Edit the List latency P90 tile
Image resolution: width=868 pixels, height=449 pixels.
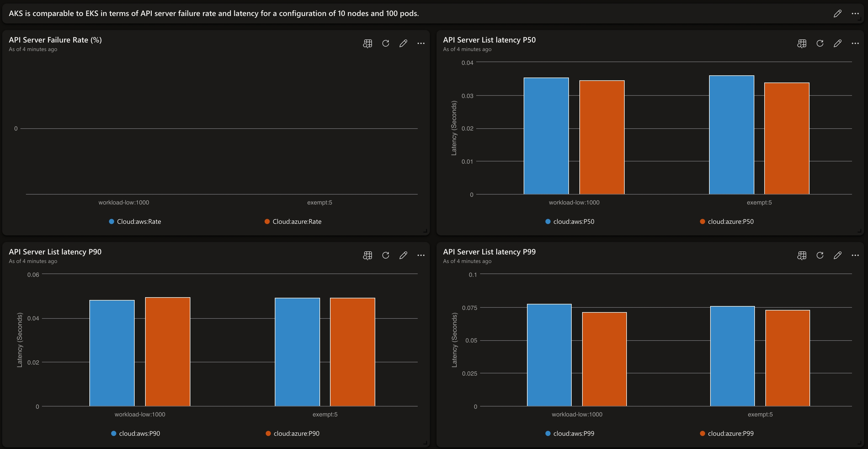403,255
